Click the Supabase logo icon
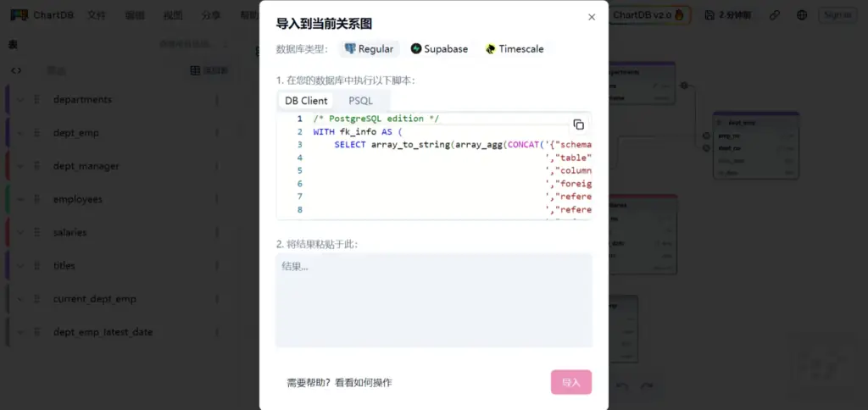This screenshot has width=868, height=410. [416, 48]
